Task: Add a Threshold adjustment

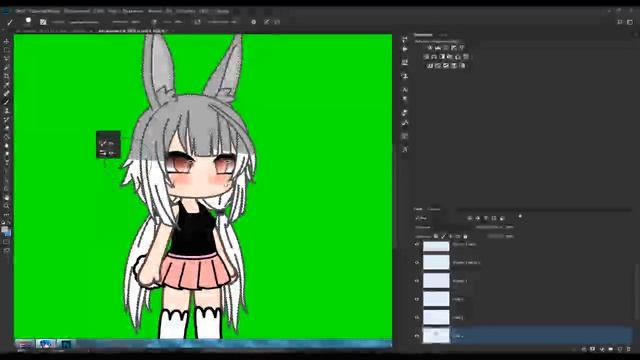Action: click(446, 66)
